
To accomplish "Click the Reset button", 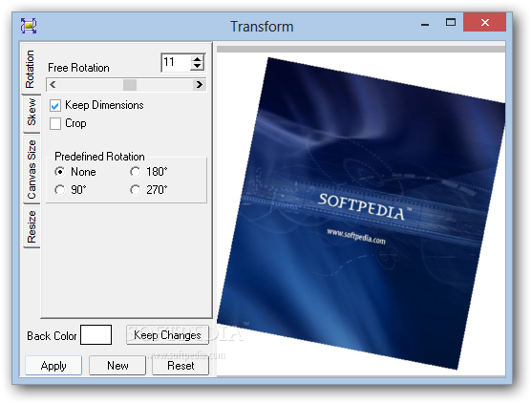I will coord(181,366).
